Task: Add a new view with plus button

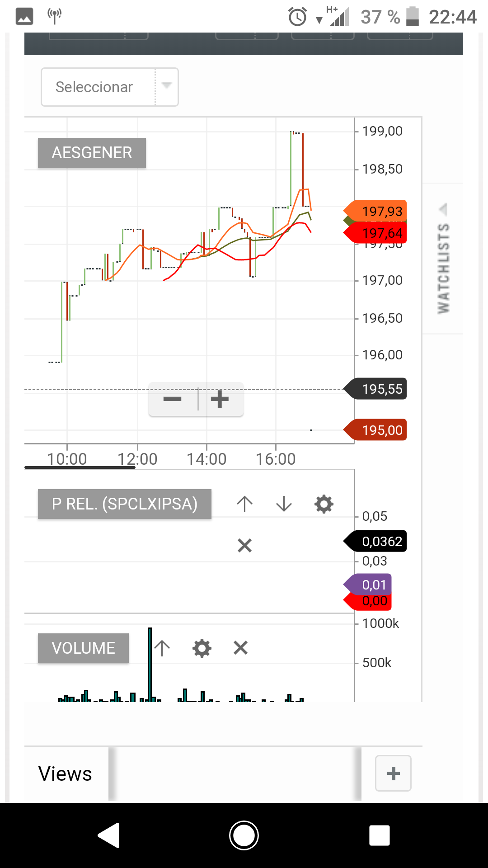Action: pyautogui.click(x=393, y=774)
